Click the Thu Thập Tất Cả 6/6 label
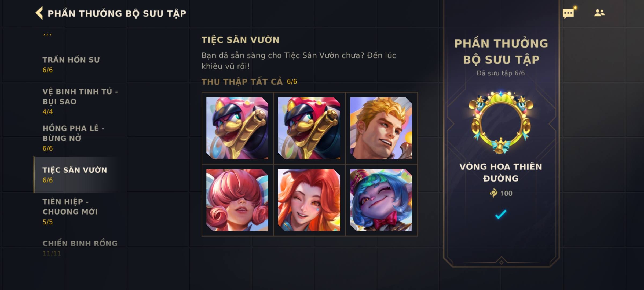644x290 pixels. pyautogui.click(x=249, y=82)
